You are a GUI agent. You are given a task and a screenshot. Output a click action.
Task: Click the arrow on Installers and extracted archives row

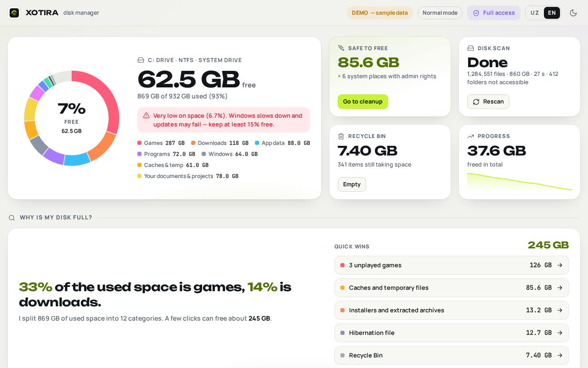click(x=560, y=310)
